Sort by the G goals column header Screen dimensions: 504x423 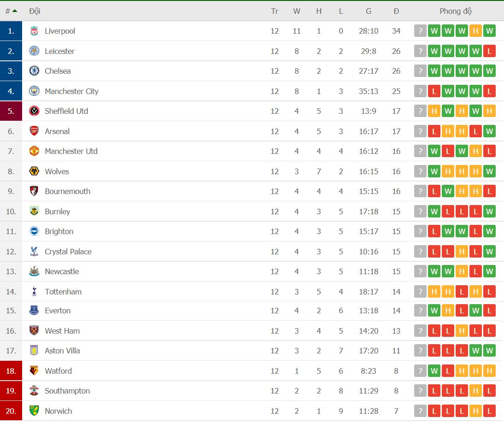(369, 11)
